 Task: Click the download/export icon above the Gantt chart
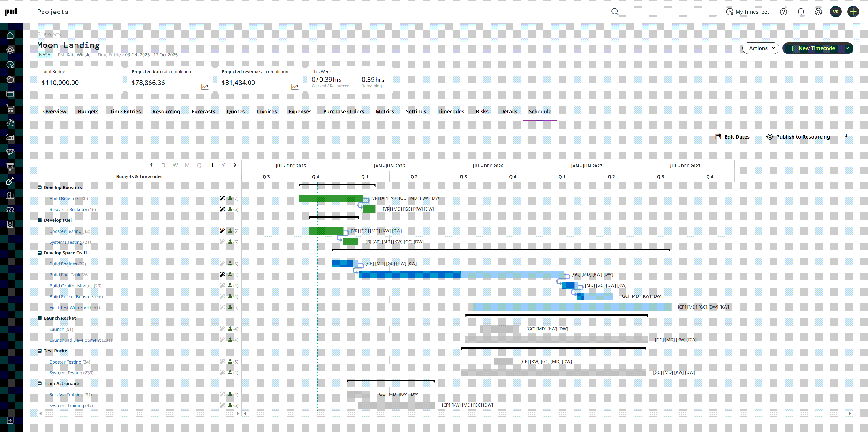tap(846, 136)
